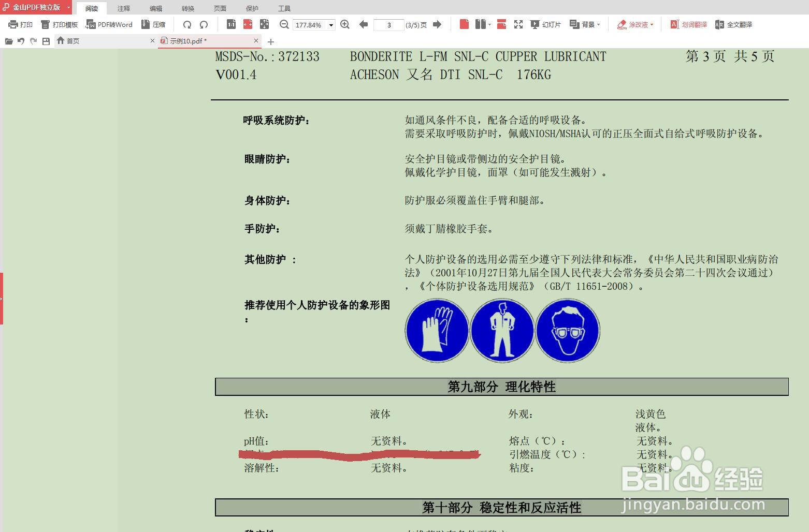Click label 引燃温度(℃)
This screenshot has width=809, height=532.
[x=547, y=454]
